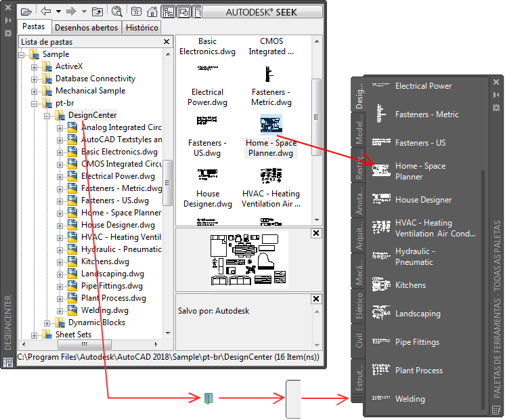
Task: Select Hydraulic - Pneumatic palette tool
Action: click(x=404, y=256)
